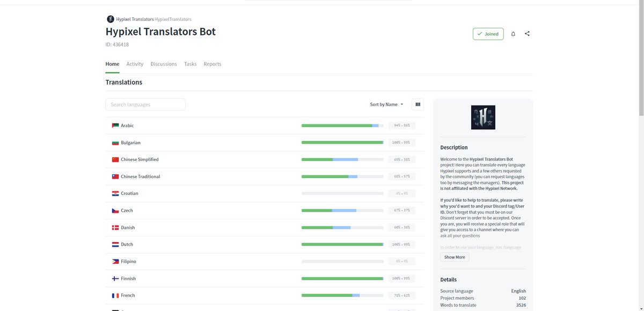Switch to the Activity tab
The image size is (644, 311).
click(x=135, y=64)
